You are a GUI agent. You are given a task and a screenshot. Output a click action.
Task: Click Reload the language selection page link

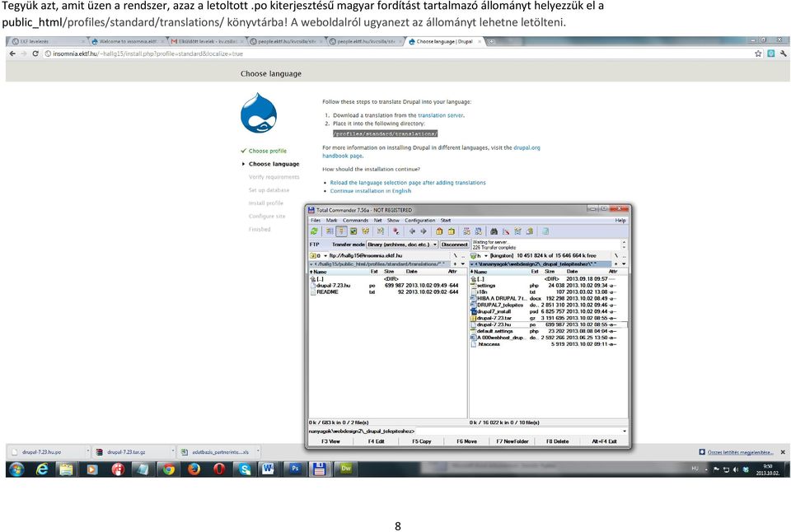[408, 183]
